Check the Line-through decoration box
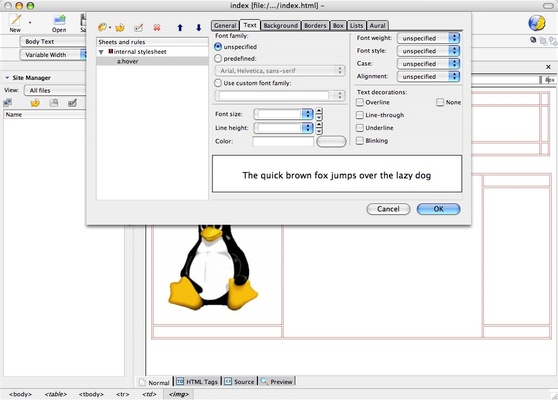Viewport: 558px width, 400px height. click(360, 115)
